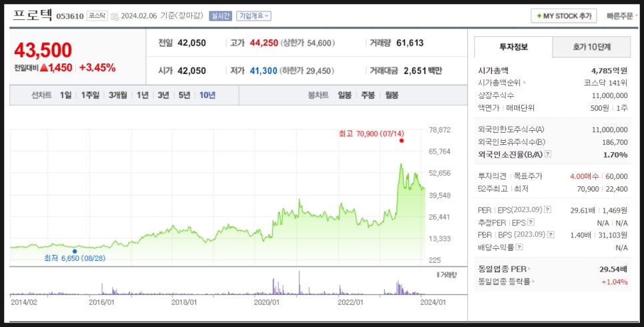Click the tallest volume bar near 2021
Screen dimensions: 644x327
(x=299, y=282)
